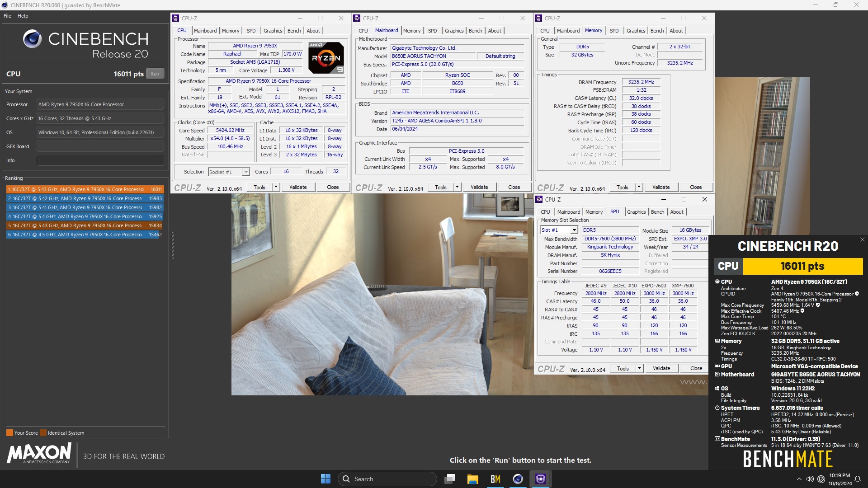Expand Tools arrow in SPD window
The image size is (868, 488).
coord(639,368)
